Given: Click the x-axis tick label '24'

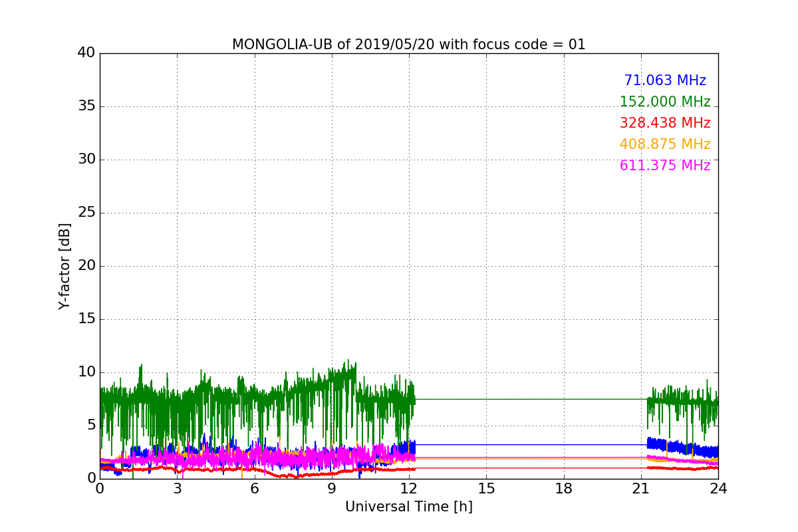Looking at the screenshot, I should (x=718, y=489).
